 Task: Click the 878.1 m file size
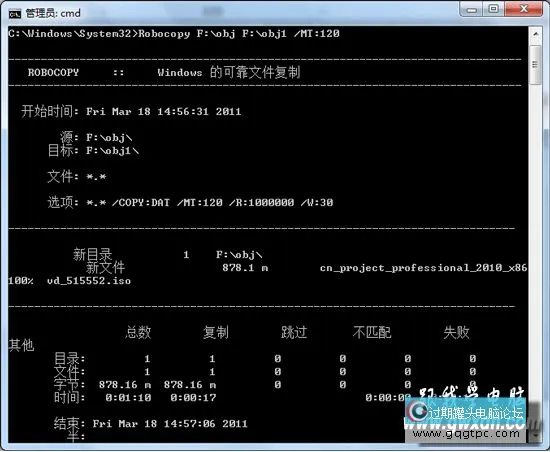tap(245, 268)
